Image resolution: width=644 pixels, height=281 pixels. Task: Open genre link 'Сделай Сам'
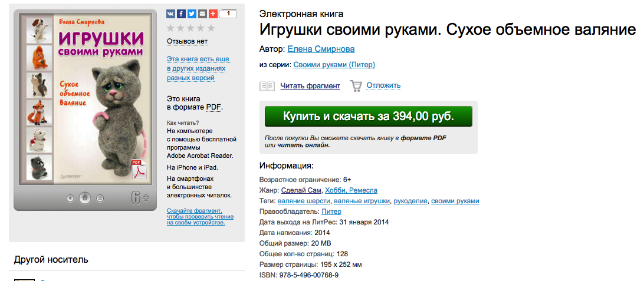(x=301, y=190)
